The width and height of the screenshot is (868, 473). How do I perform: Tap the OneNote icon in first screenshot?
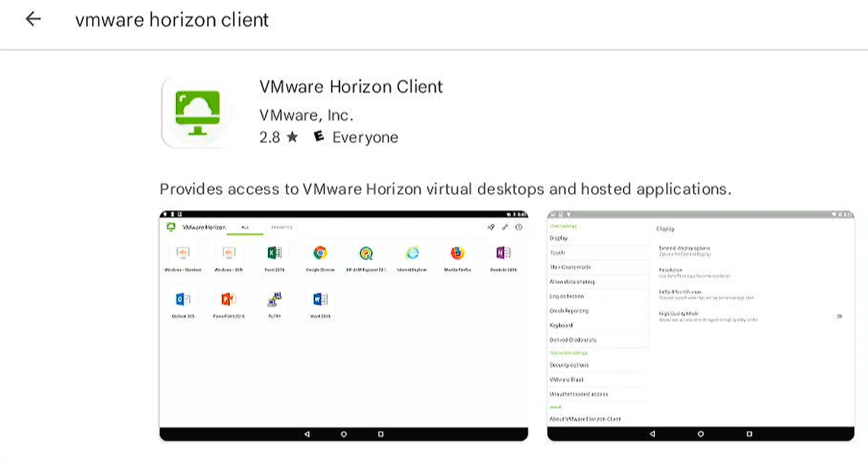(503, 253)
